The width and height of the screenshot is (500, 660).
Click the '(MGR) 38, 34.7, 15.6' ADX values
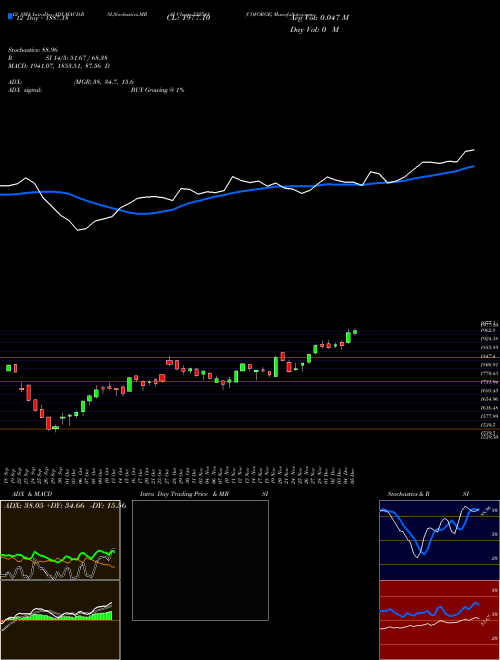(x=104, y=82)
